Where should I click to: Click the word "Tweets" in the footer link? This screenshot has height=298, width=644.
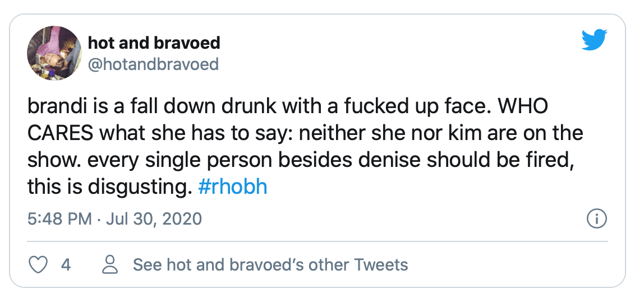click(x=382, y=264)
